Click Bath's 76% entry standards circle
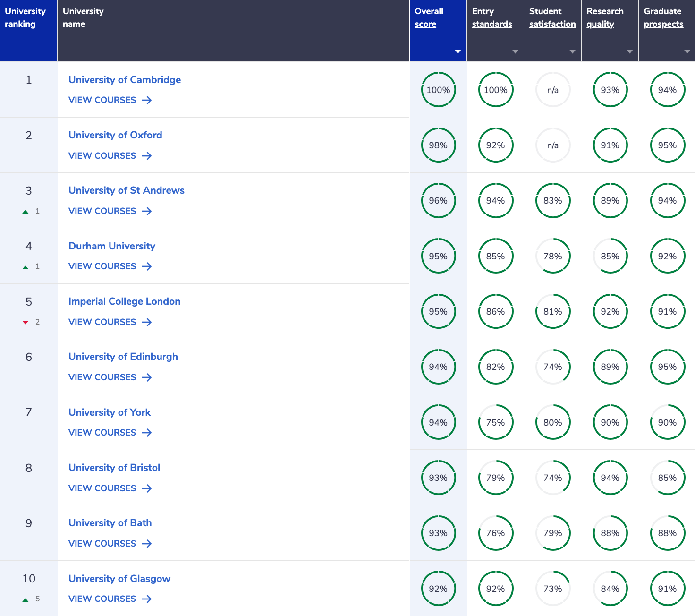This screenshot has height=616, width=695. tap(496, 533)
